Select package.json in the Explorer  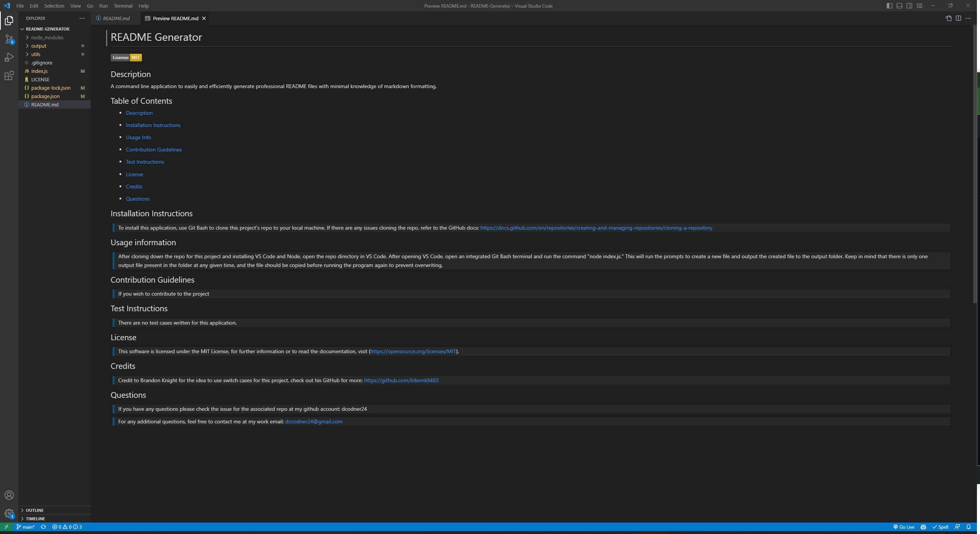[45, 96]
